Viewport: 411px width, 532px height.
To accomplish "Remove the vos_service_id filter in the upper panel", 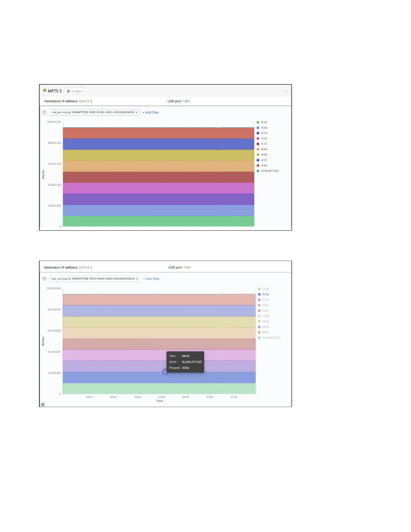I will tap(137, 113).
